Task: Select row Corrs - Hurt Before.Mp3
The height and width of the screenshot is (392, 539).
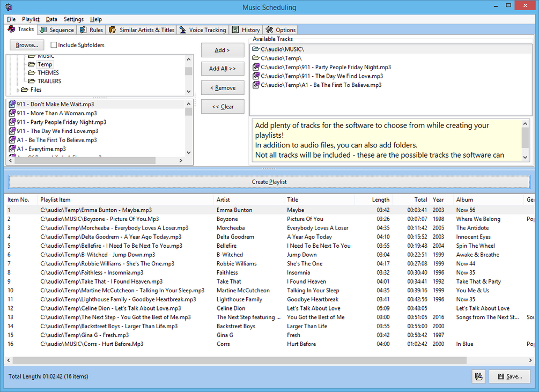Action: [x=269, y=344]
